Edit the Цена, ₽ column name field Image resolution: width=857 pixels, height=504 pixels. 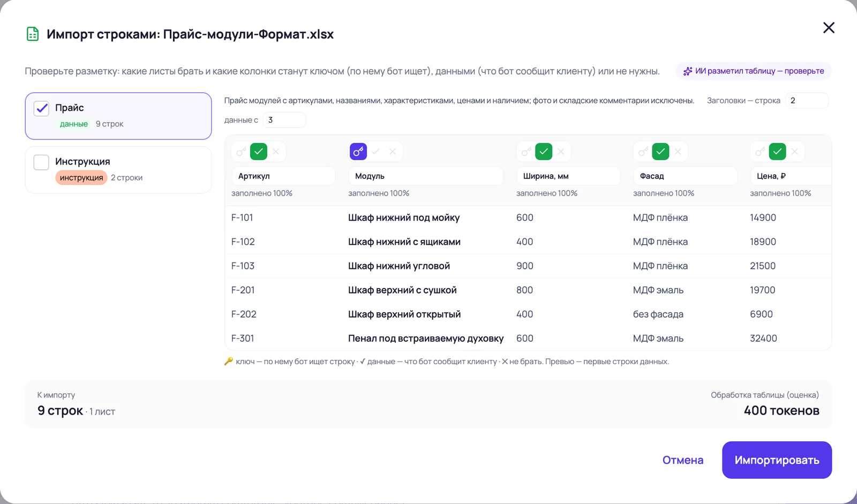pos(791,176)
